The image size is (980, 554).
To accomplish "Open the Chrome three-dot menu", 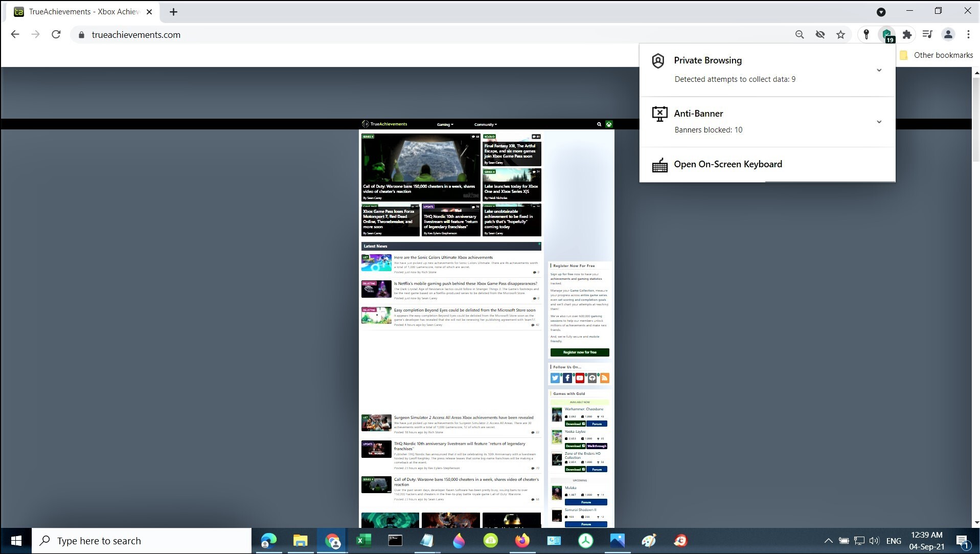I will [968, 35].
